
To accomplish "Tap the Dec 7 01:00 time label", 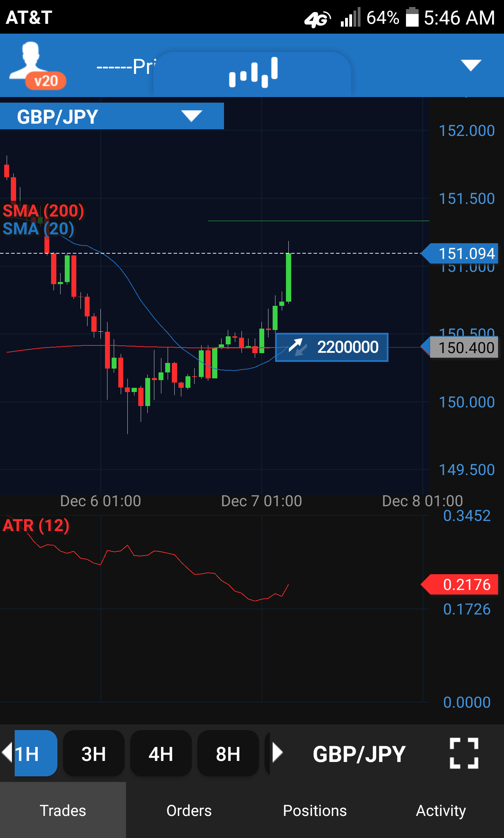I will pyautogui.click(x=261, y=501).
